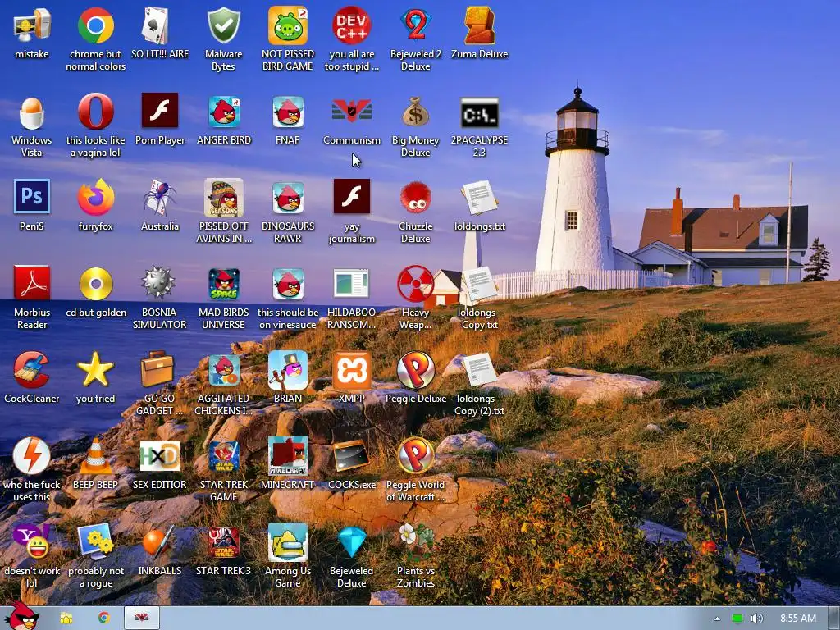
Task: Open the 'doesn't work lol' Yahoo icon
Action: click(x=32, y=542)
